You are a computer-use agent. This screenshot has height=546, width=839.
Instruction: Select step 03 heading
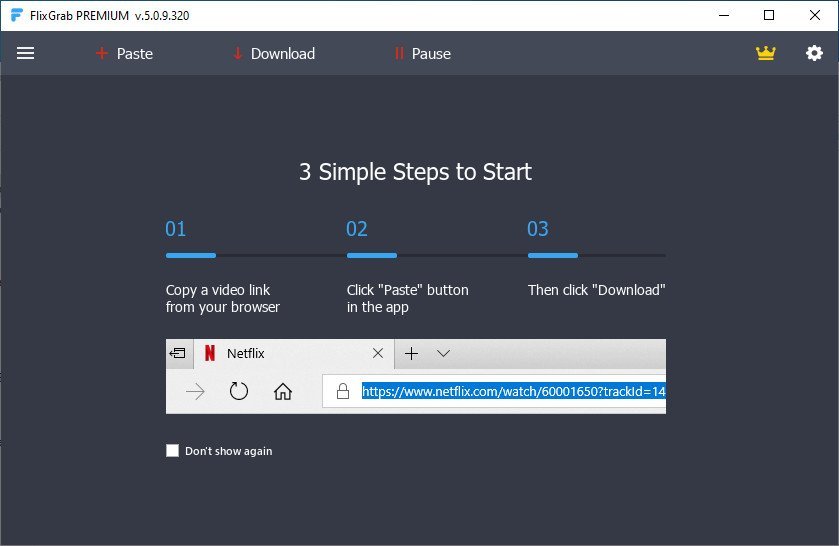(538, 229)
